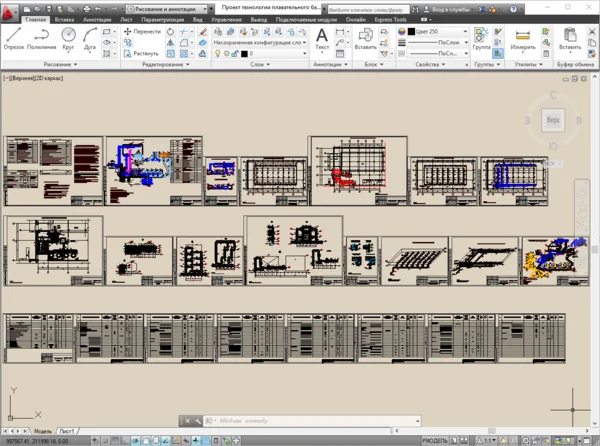The image size is (600, 446).
Task: Click the annotation scale 1:1 button
Action: click(x=487, y=441)
